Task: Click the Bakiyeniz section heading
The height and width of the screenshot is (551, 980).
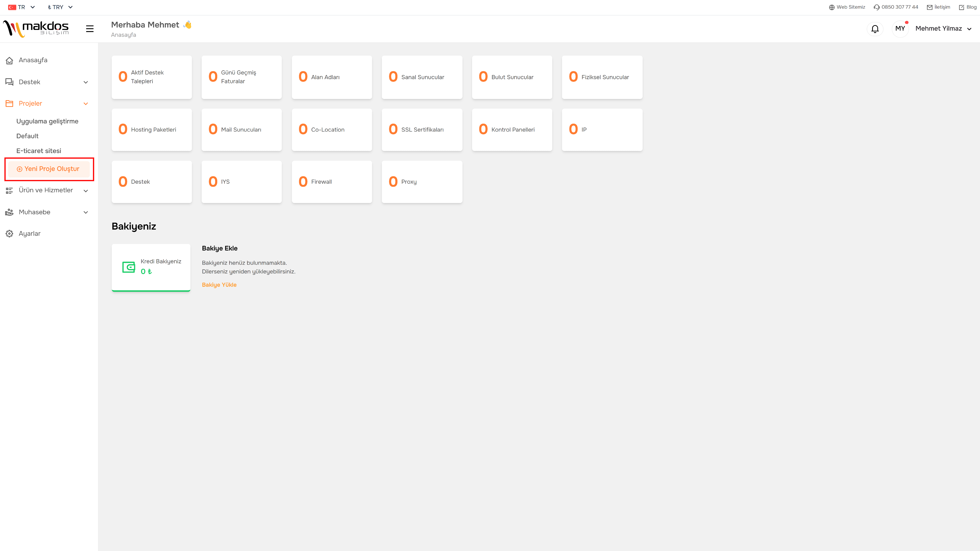Action: pos(134,226)
